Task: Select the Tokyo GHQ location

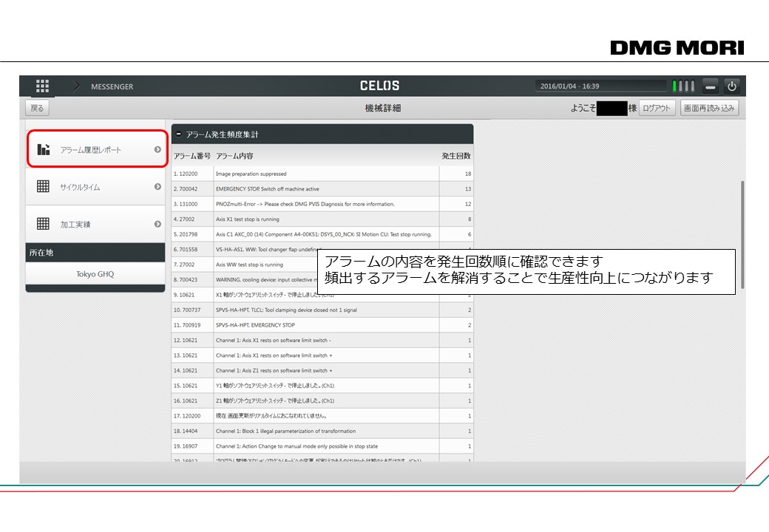Action: 95,274
